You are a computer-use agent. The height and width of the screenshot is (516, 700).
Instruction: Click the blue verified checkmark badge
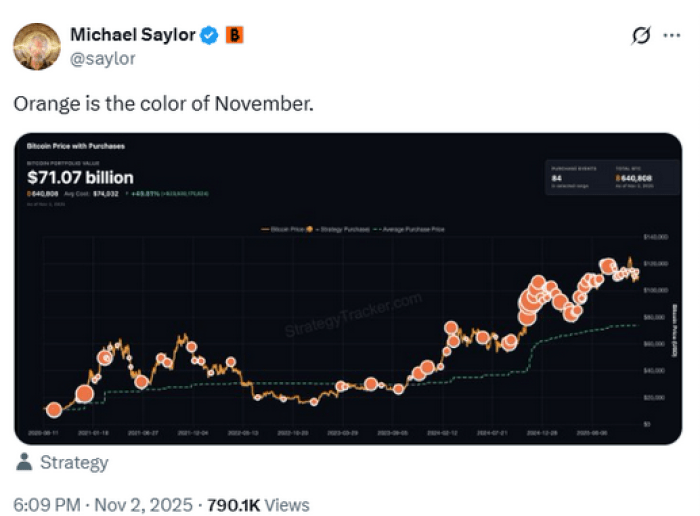pyautogui.click(x=209, y=36)
